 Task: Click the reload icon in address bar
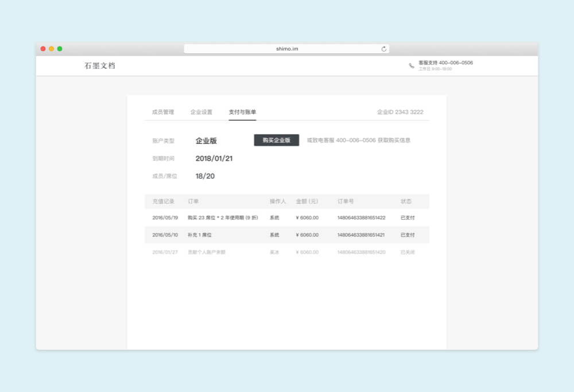coord(384,49)
